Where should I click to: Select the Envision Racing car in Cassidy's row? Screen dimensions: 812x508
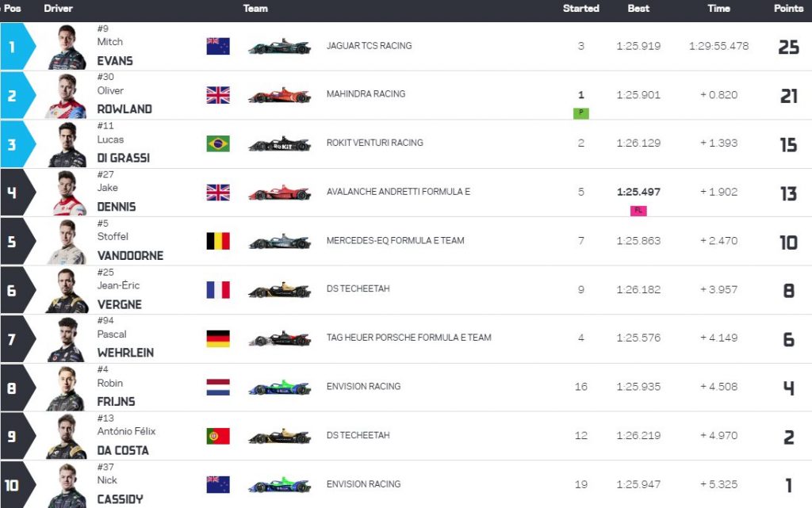pyautogui.click(x=280, y=485)
